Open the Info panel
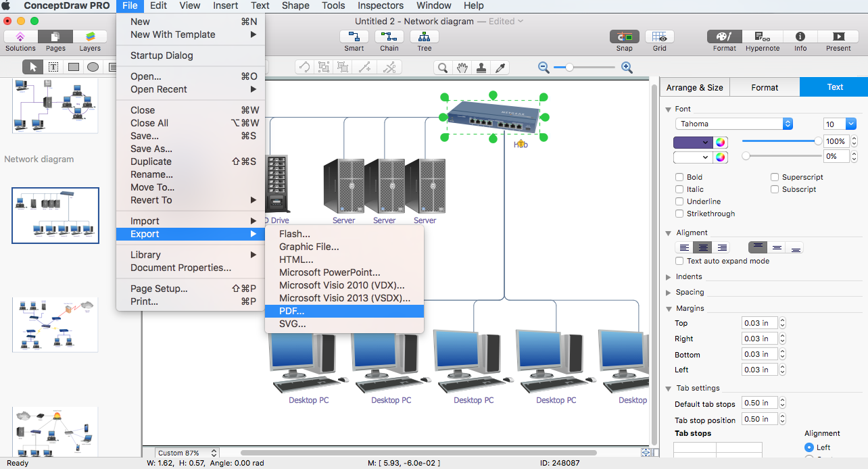This screenshot has height=469, width=868. coord(800,36)
